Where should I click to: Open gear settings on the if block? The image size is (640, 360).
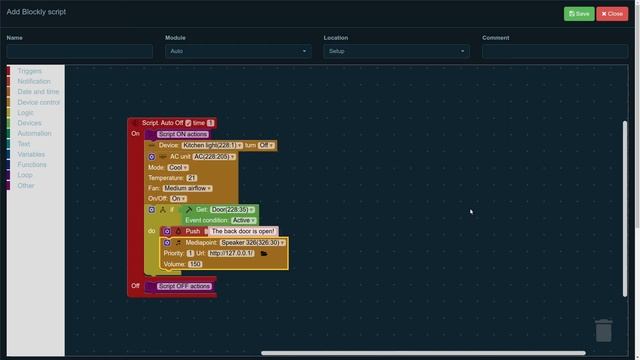(x=151, y=209)
